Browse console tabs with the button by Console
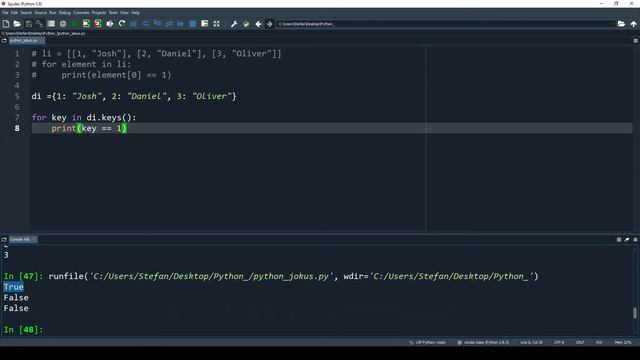 (4, 240)
